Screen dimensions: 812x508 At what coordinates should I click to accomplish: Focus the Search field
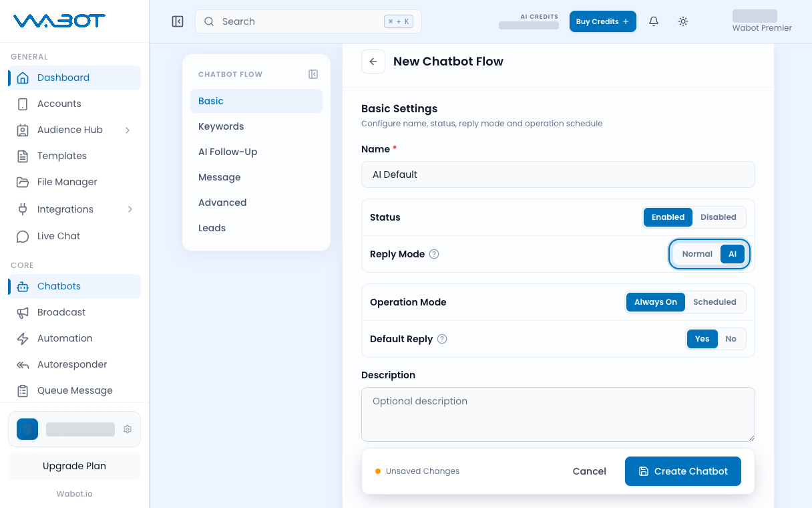(x=309, y=21)
